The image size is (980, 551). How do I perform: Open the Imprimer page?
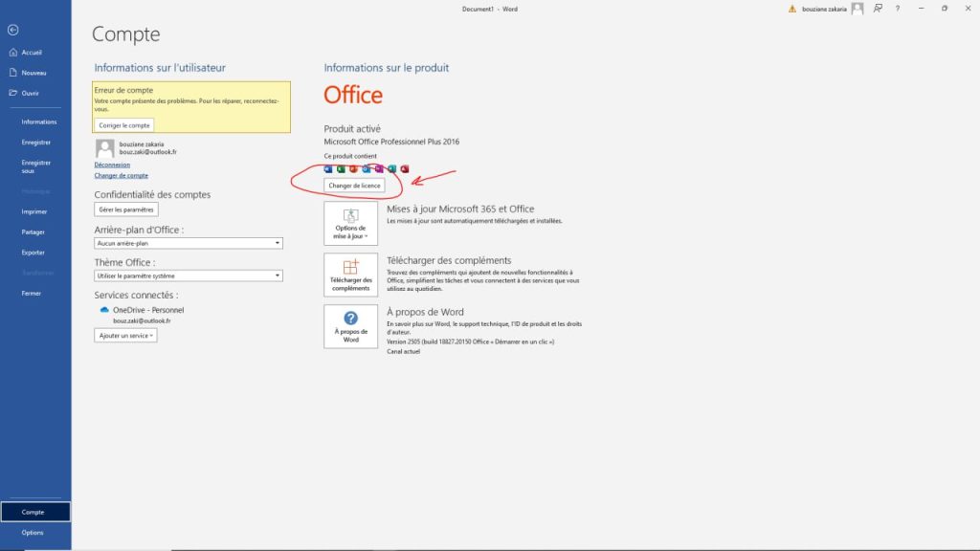coord(35,211)
